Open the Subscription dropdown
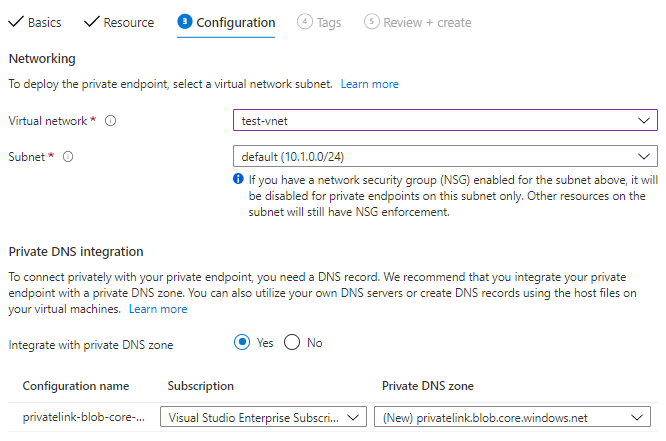The width and height of the screenshot is (666, 441). pos(263,417)
